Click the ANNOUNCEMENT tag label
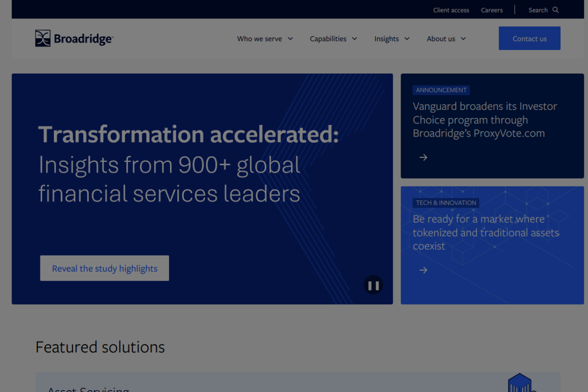Screen dimensions: 588x392 [441, 90]
